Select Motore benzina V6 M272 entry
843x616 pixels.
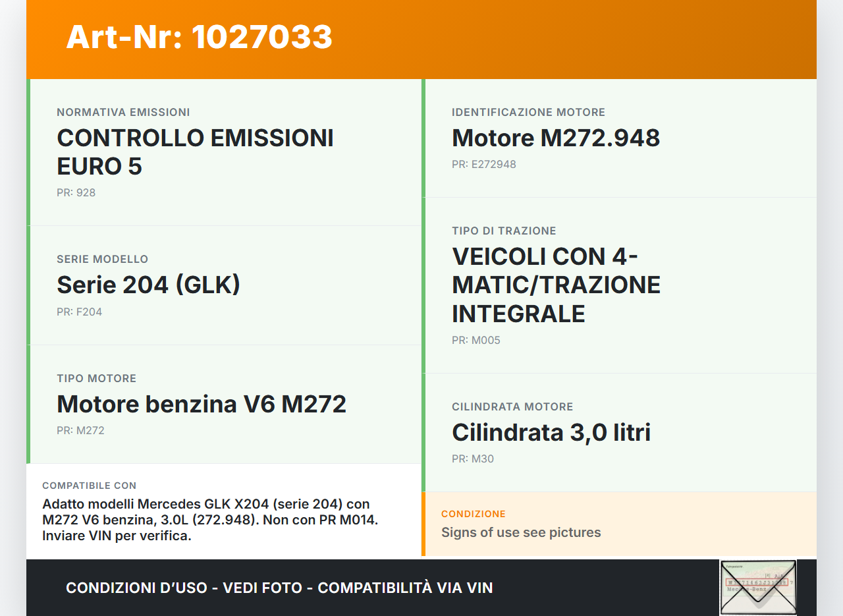(x=202, y=404)
